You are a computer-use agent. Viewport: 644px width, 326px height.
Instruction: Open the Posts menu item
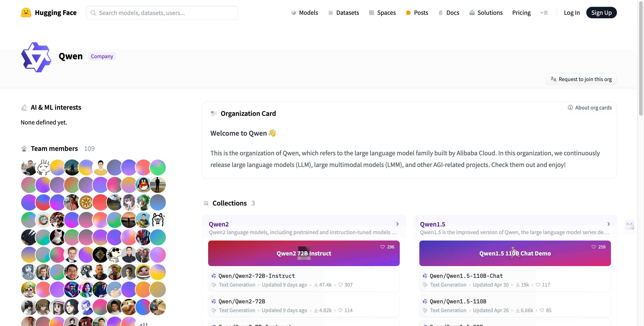417,13
